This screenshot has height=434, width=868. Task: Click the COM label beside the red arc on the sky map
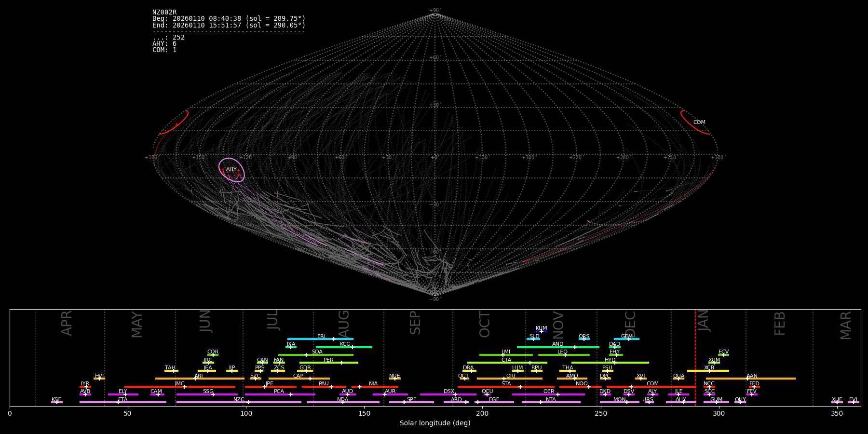click(x=699, y=122)
